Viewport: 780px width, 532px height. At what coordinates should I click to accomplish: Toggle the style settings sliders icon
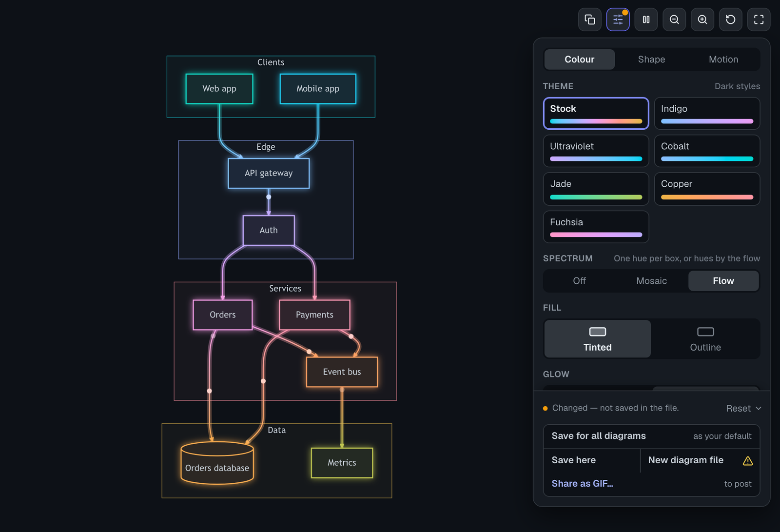coord(618,20)
